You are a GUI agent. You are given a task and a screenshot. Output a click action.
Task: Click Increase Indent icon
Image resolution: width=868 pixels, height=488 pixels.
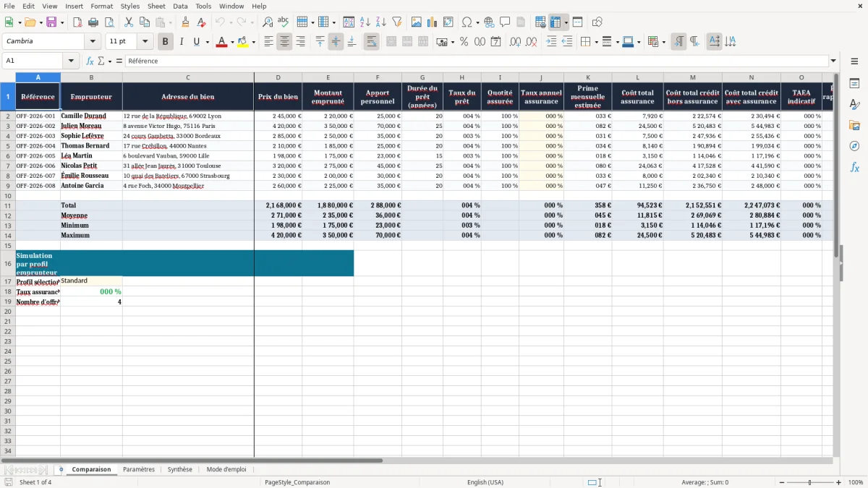click(x=551, y=42)
